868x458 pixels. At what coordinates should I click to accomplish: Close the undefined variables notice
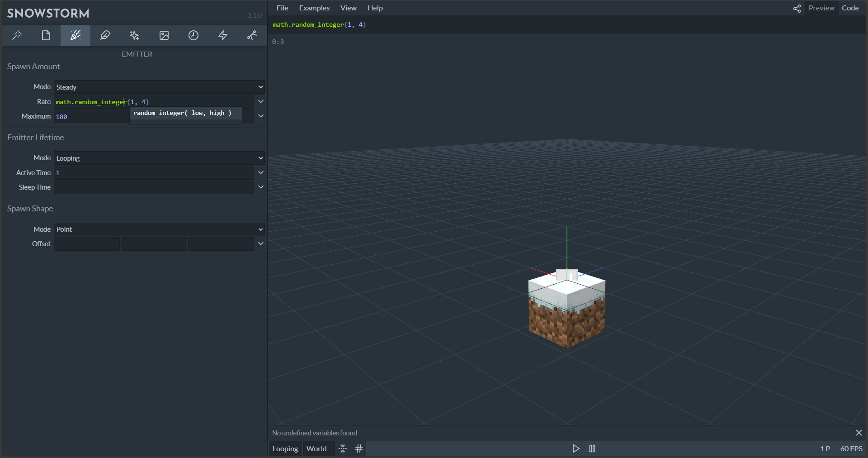[x=859, y=433]
